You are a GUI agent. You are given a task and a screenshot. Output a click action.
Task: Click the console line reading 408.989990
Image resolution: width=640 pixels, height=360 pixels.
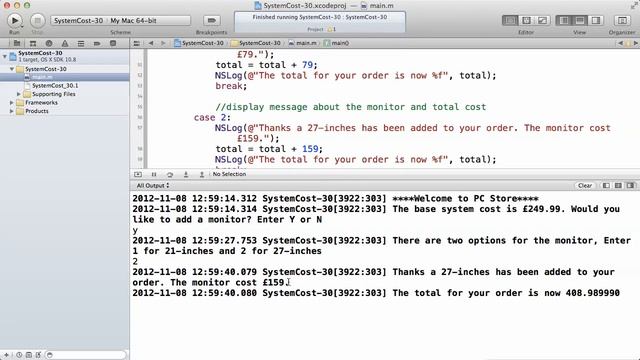pos(376,293)
